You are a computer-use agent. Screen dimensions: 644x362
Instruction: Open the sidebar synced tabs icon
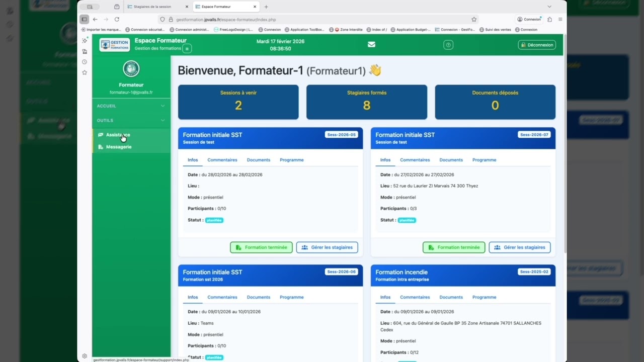click(x=85, y=51)
